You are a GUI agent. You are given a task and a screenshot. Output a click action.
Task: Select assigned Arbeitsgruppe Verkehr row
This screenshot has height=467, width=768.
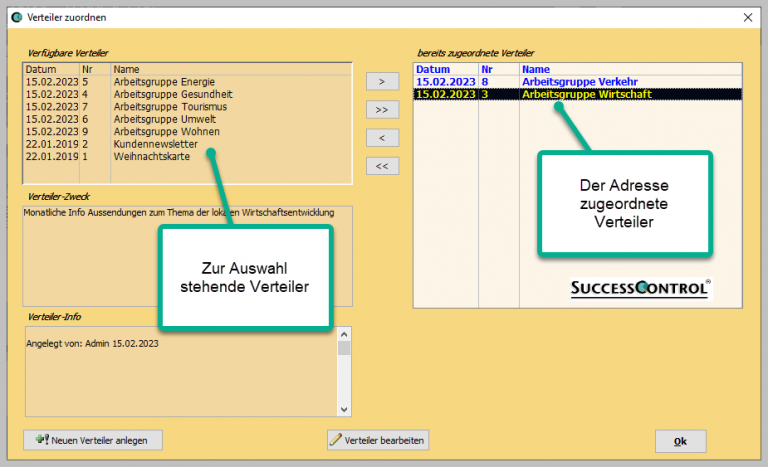pos(579,82)
